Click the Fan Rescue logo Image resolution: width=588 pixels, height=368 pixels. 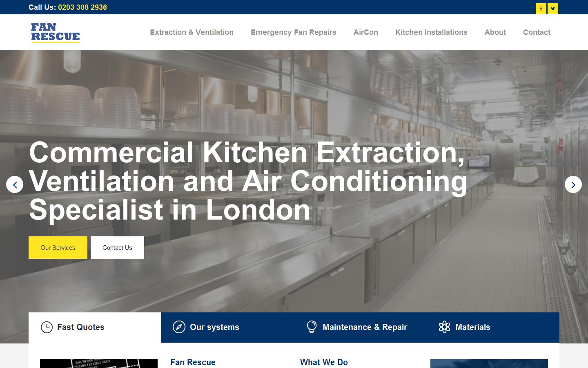tap(56, 32)
